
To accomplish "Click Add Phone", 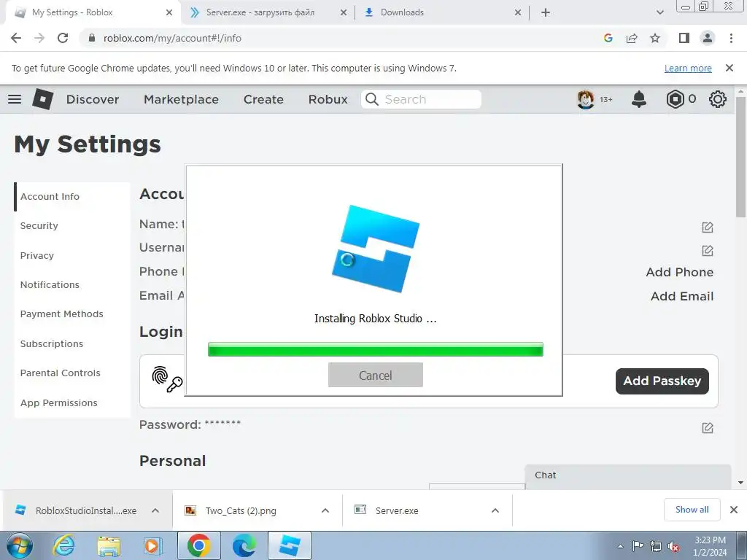I will pos(679,273).
